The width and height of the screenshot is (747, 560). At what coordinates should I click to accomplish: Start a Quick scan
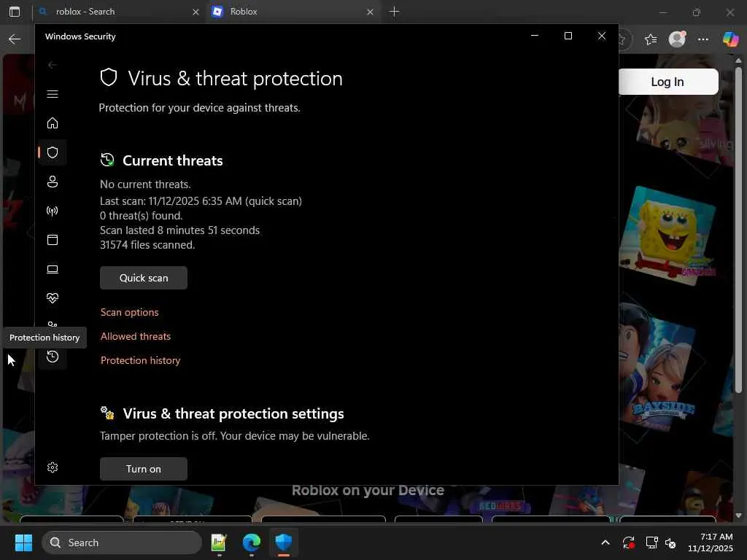click(x=144, y=278)
